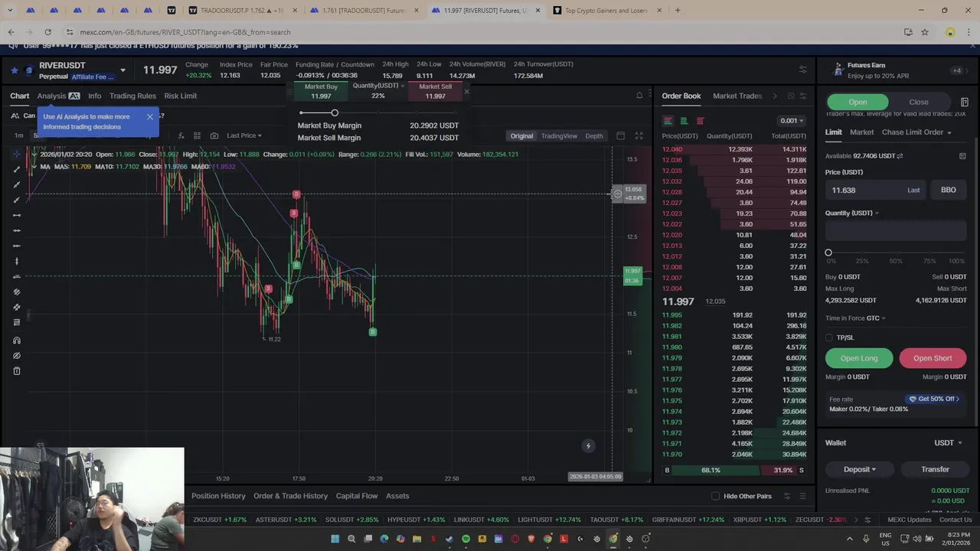This screenshot has width=980, height=551.
Task: Click the Get 50% Off fee link
Action: (x=933, y=399)
